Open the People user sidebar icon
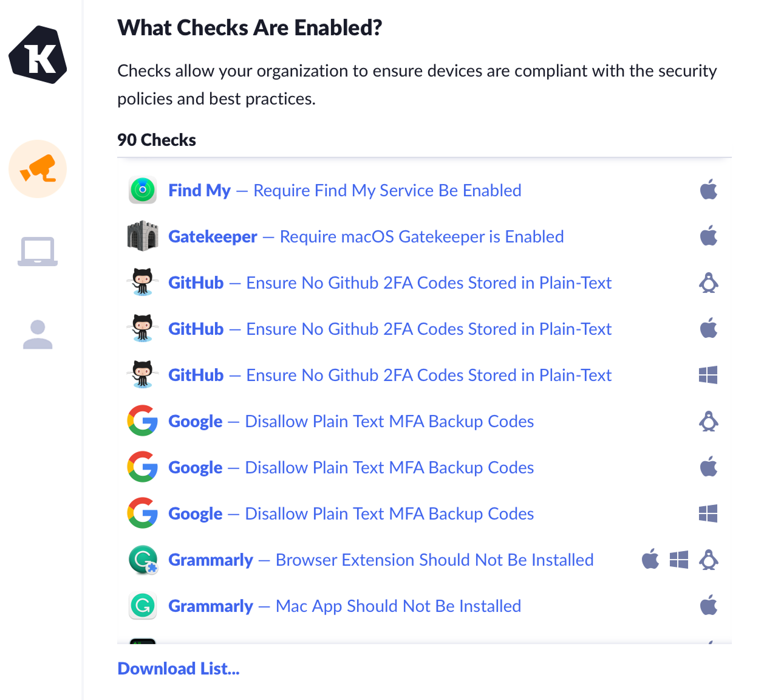This screenshot has height=700, width=764. (x=38, y=334)
